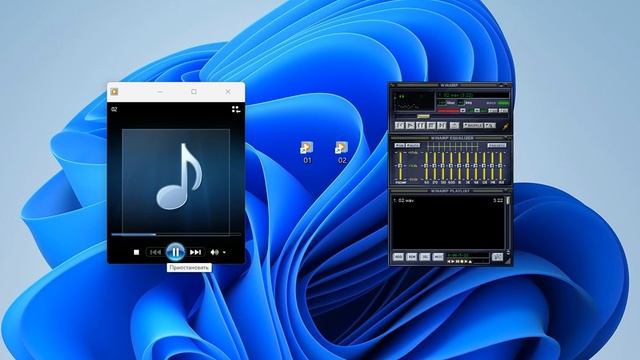Open the 01 desktop shortcut icon
The image size is (640, 360).
[x=307, y=148]
